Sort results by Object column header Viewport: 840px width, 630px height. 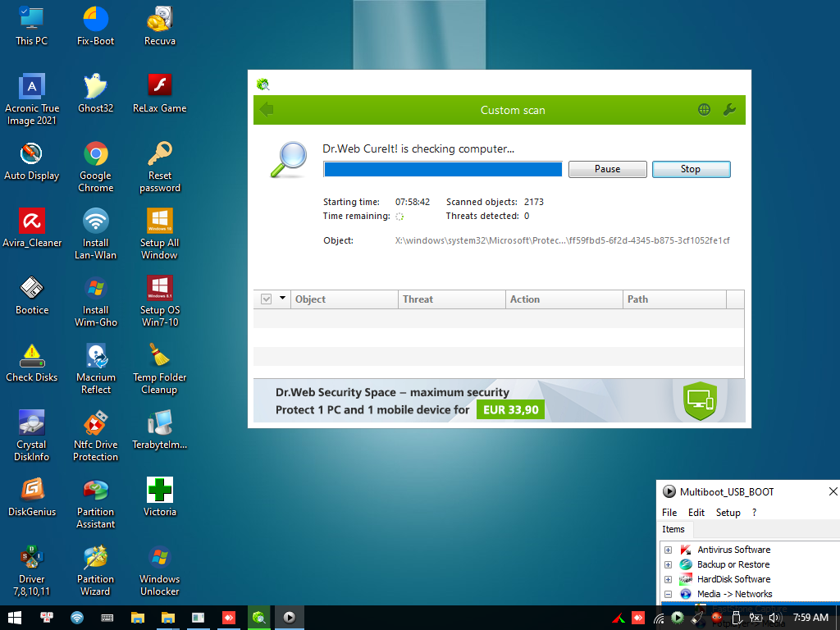(x=345, y=299)
